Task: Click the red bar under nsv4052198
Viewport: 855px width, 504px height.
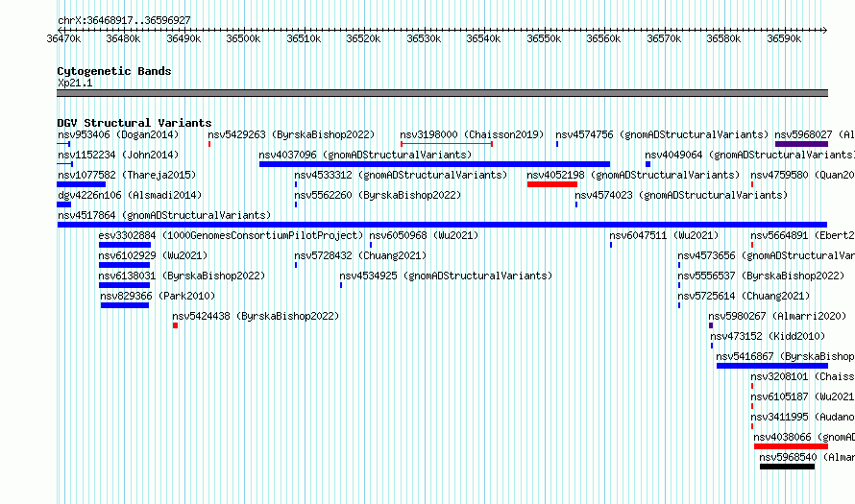Action: point(552,184)
